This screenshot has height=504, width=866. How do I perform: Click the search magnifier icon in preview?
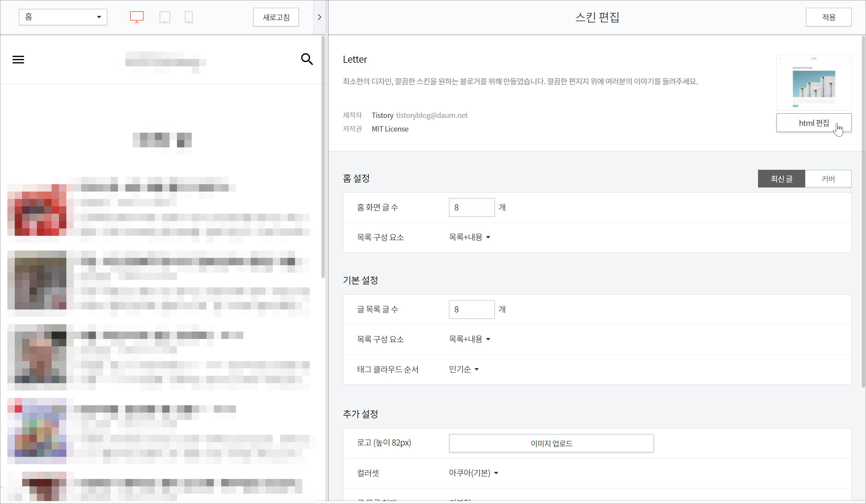(306, 60)
